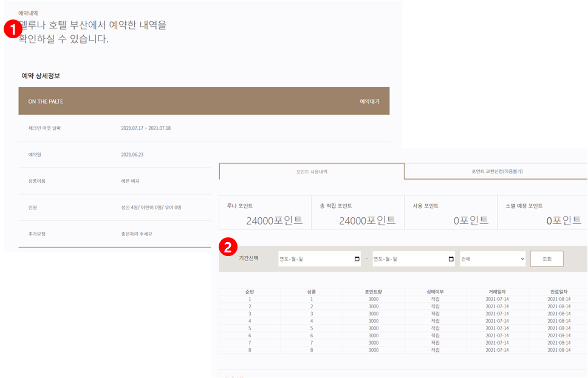Click the 적립 status cell in row 1

click(x=436, y=299)
